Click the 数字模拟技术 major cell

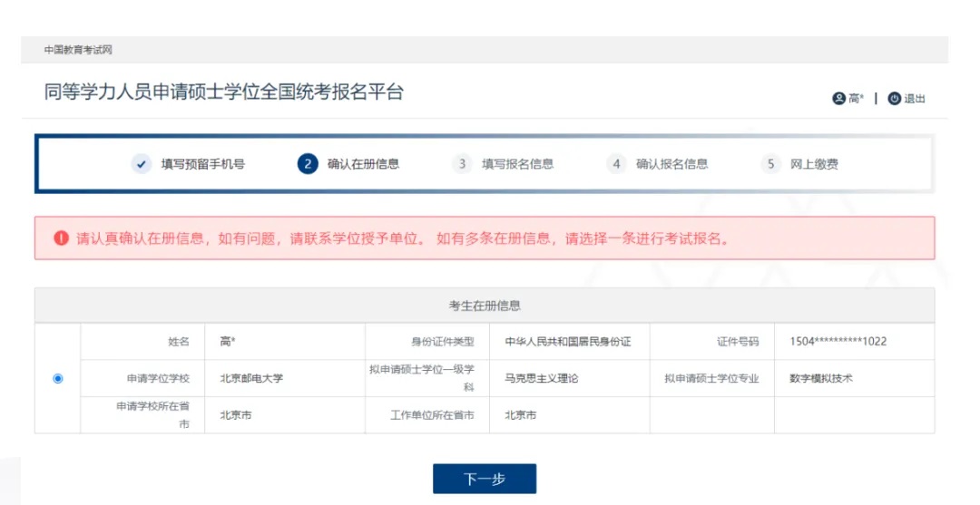point(820,378)
